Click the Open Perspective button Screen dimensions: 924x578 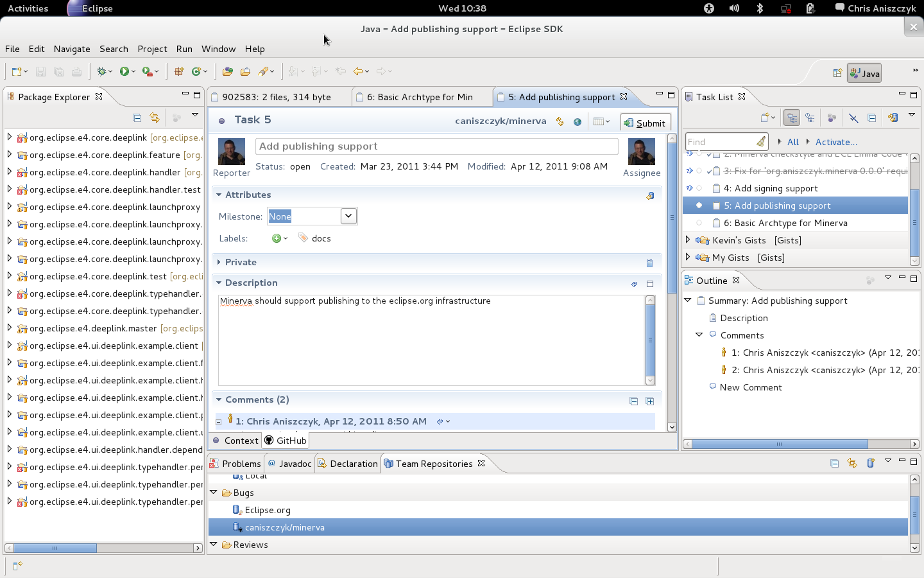[x=837, y=73]
